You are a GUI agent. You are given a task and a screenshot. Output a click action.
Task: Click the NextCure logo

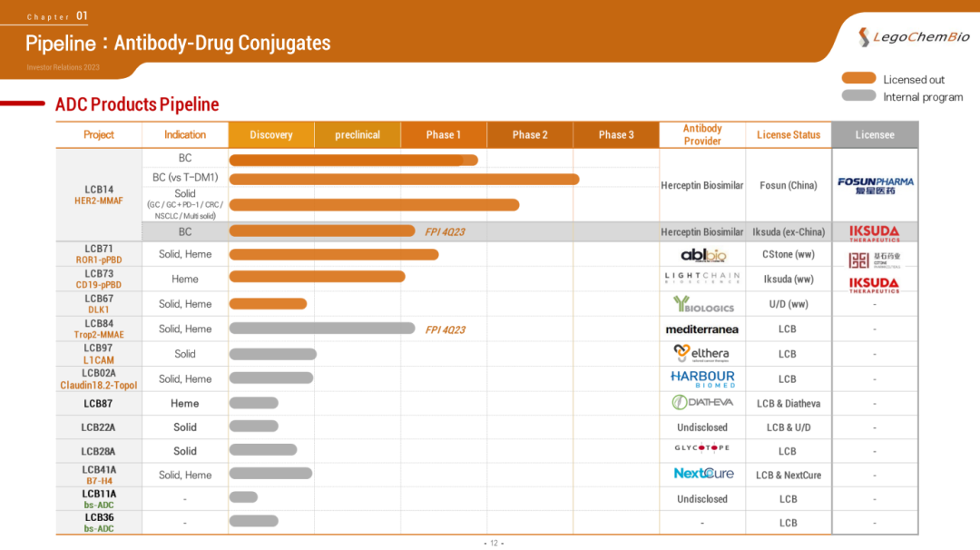click(703, 474)
